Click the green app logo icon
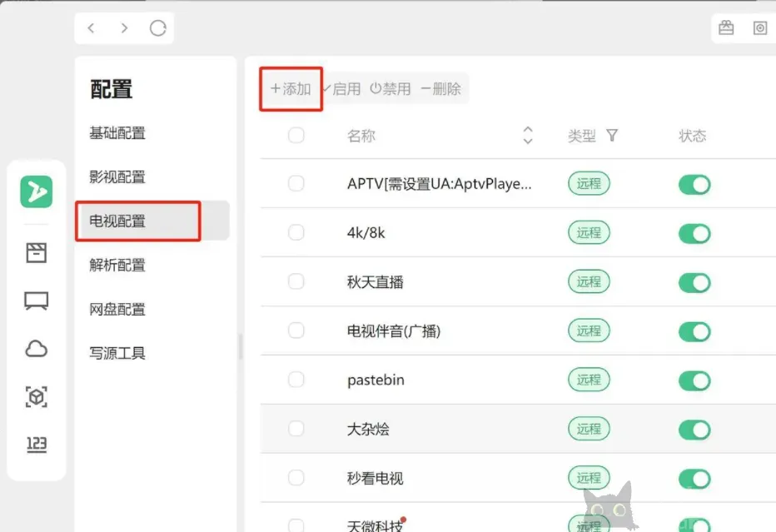This screenshot has width=776, height=532. point(37,191)
